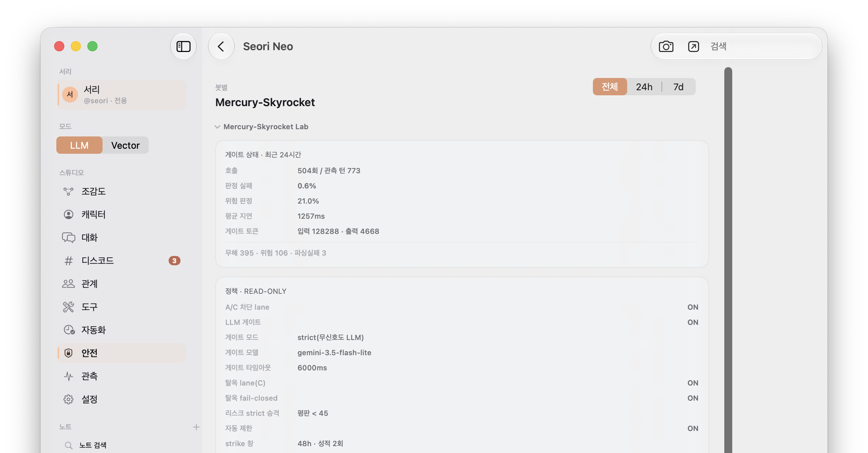Click the strike 창 value 48h · 성적 2회
This screenshot has height=453, width=868.
(x=320, y=444)
